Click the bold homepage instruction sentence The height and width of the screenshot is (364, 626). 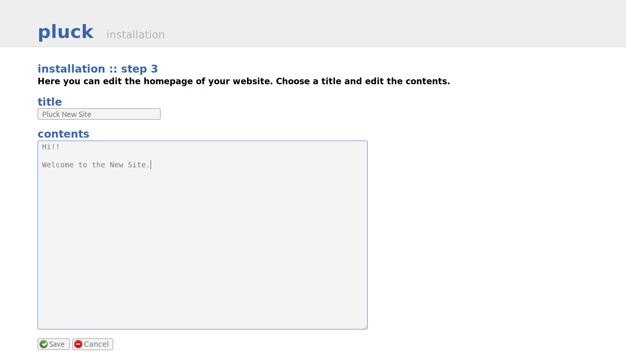click(244, 81)
